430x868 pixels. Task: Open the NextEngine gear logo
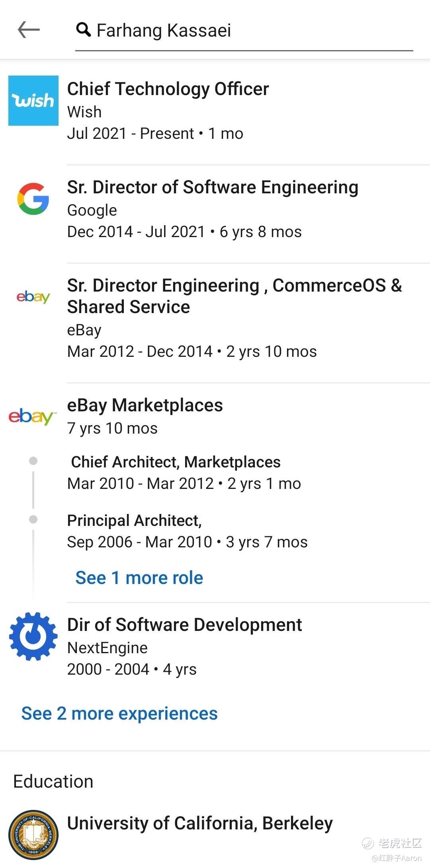tap(33, 636)
